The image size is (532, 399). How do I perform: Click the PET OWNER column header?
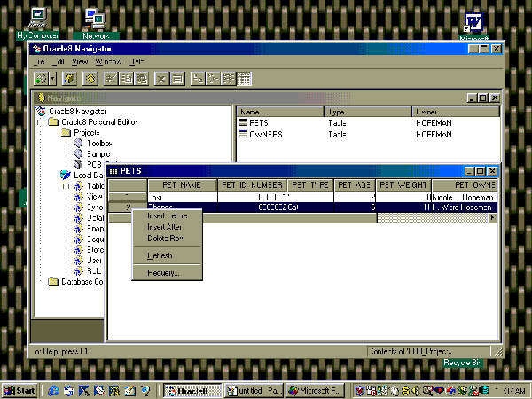465,185
